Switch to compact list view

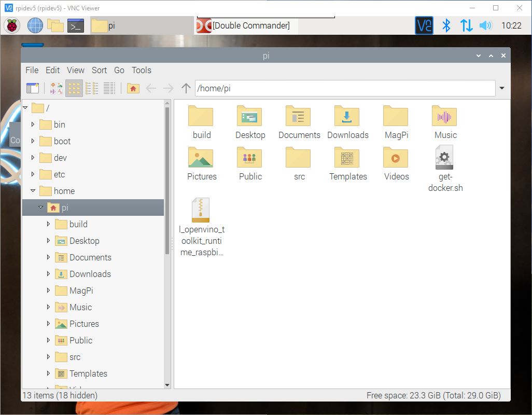click(x=92, y=88)
